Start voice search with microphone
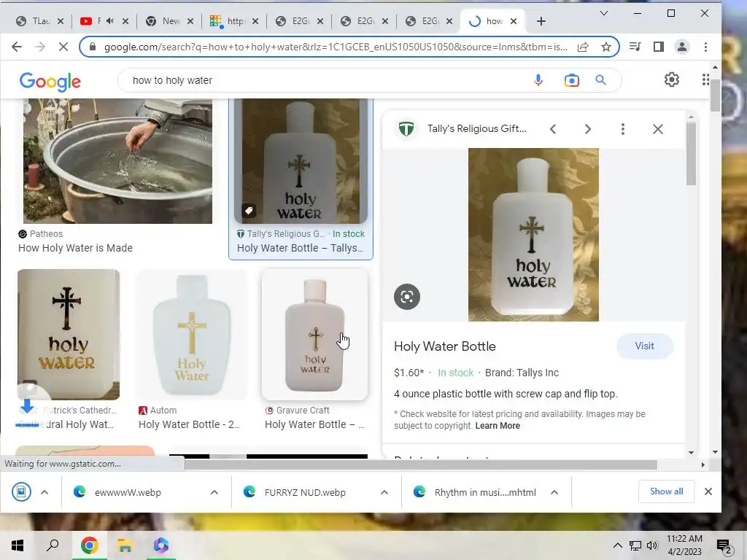The height and width of the screenshot is (560, 747). pos(538,80)
